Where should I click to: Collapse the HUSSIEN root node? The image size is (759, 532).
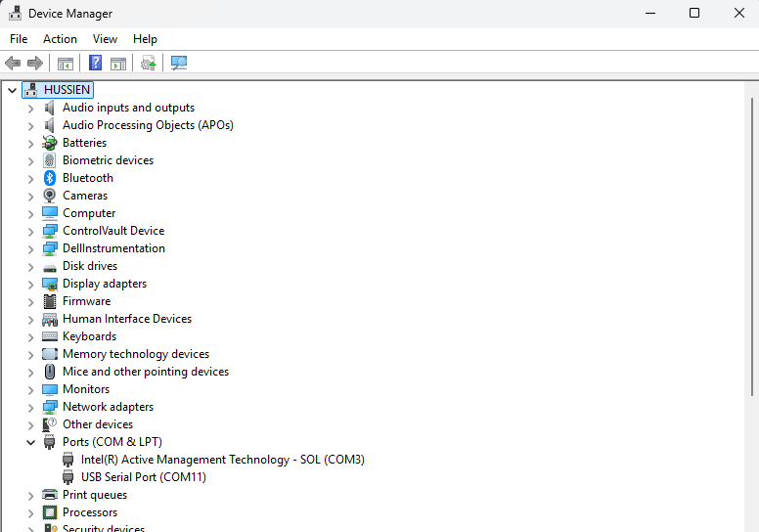pos(12,91)
